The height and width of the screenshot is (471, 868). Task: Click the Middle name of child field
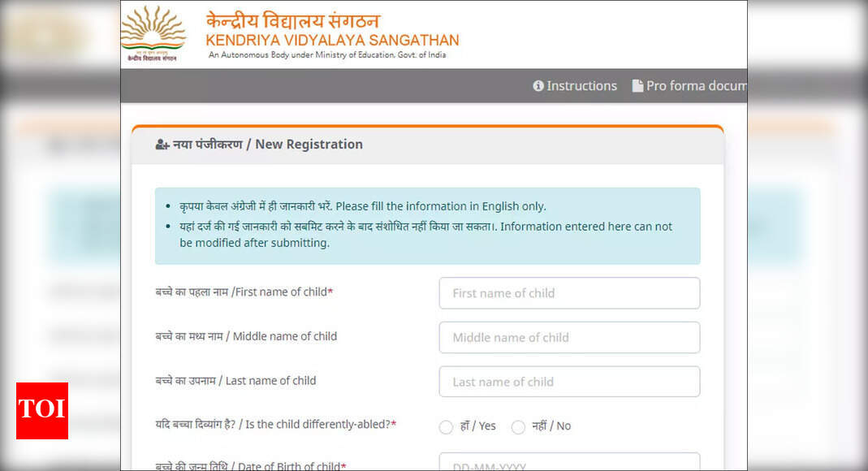(x=569, y=337)
